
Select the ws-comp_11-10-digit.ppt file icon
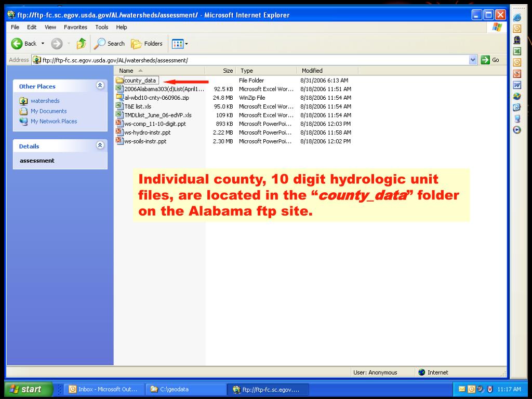pyautogui.click(x=119, y=124)
